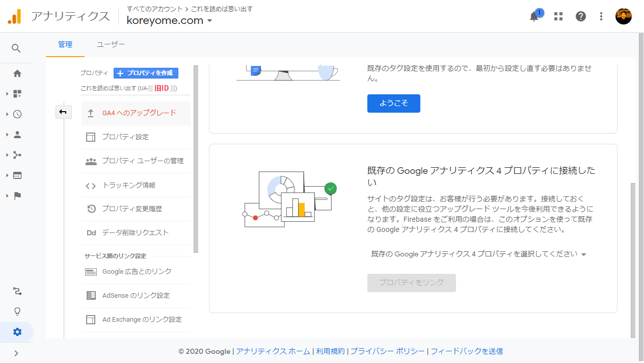Switch to the 管理 tab
This screenshot has width=644, height=363.
click(x=65, y=44)
